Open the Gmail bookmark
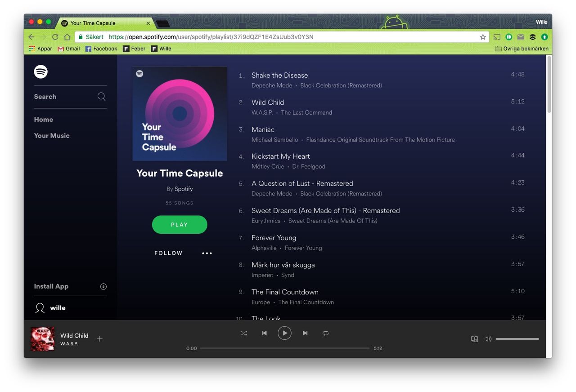This screenshot has width=576, height=392. [x=69, y=49]
